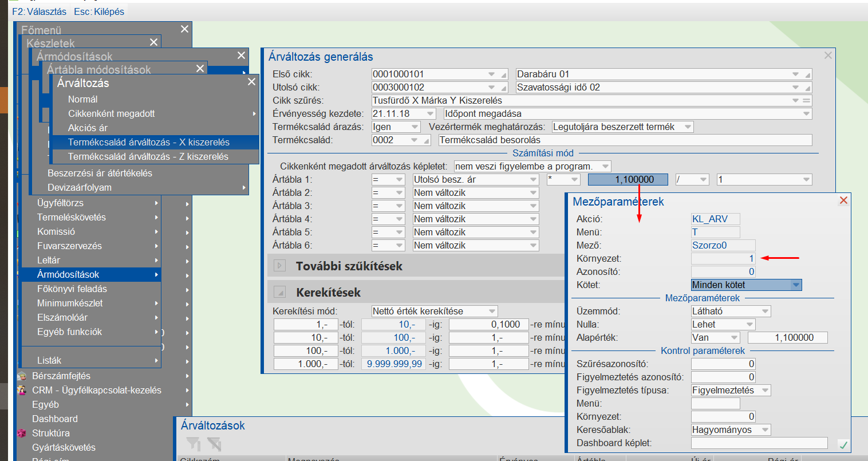Image resolution: width=868 pixels, height=461 pixels.
Task: Confirm Mezőparaméterek with the green checkmark
Action: click(x=843, y=444)
